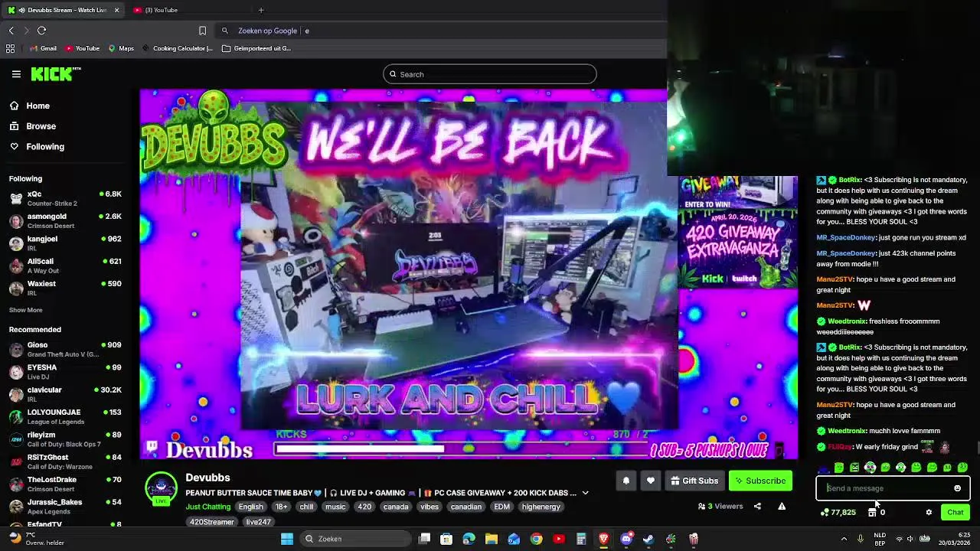This screenshot has width=980, height=551.
Task: Report the stream with the warning triangle icon
Action: pos(782,506)
